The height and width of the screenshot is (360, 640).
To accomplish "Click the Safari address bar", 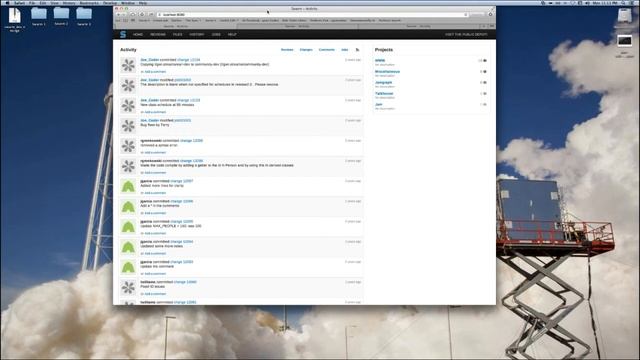I will (312, 15).
